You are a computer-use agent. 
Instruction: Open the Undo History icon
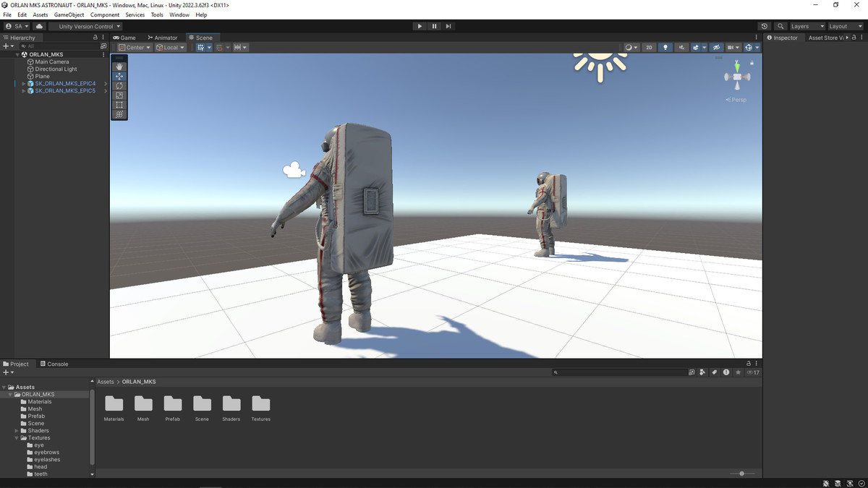click(765, 26)
